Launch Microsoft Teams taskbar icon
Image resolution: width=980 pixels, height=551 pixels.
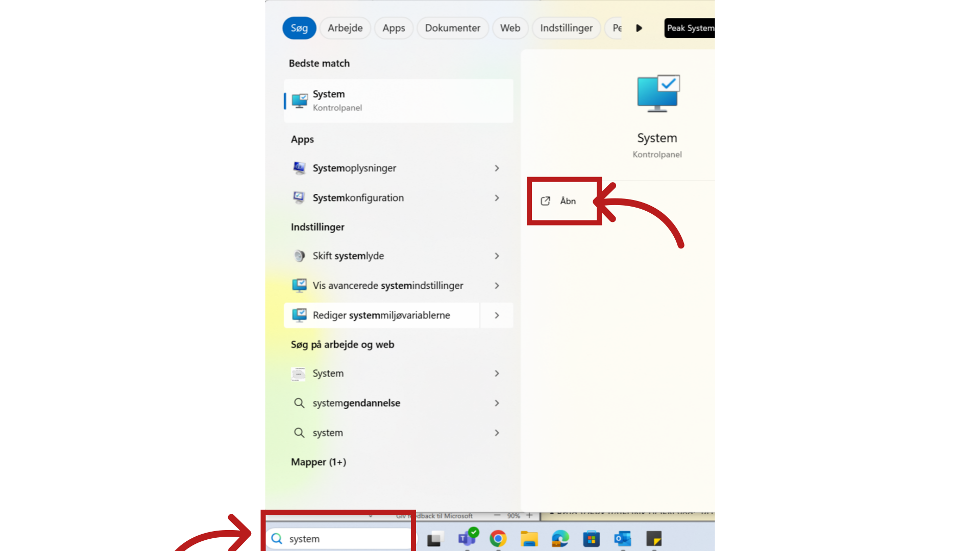pyautogui.click(x=467, y=539)
